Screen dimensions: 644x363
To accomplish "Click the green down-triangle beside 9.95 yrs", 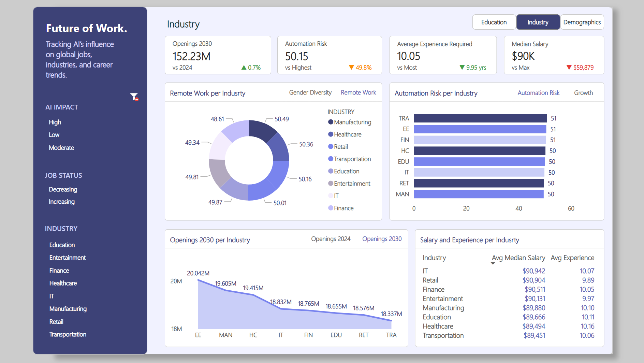I will (462, 68).
